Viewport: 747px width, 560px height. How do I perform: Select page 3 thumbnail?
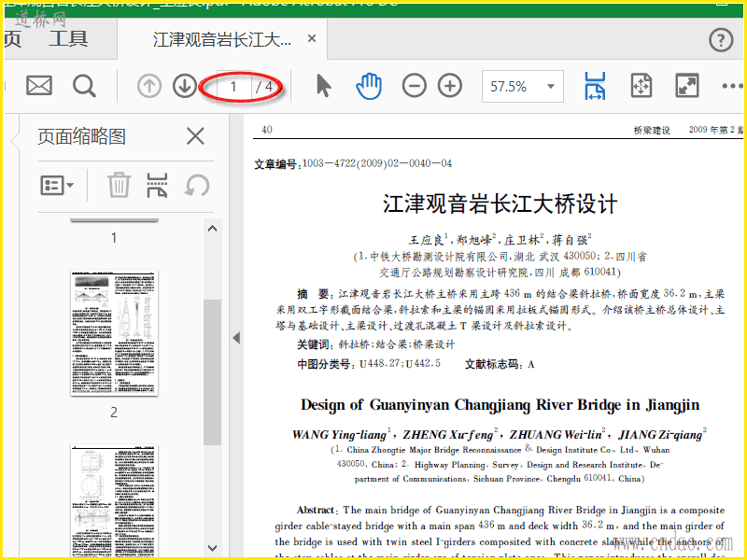point(114,501)
